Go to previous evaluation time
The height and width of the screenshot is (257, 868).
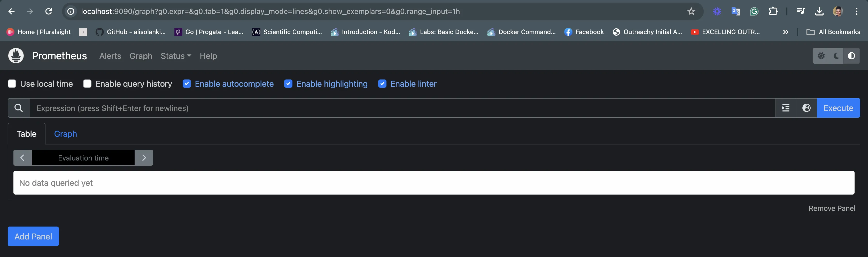(x=22, y=158)
